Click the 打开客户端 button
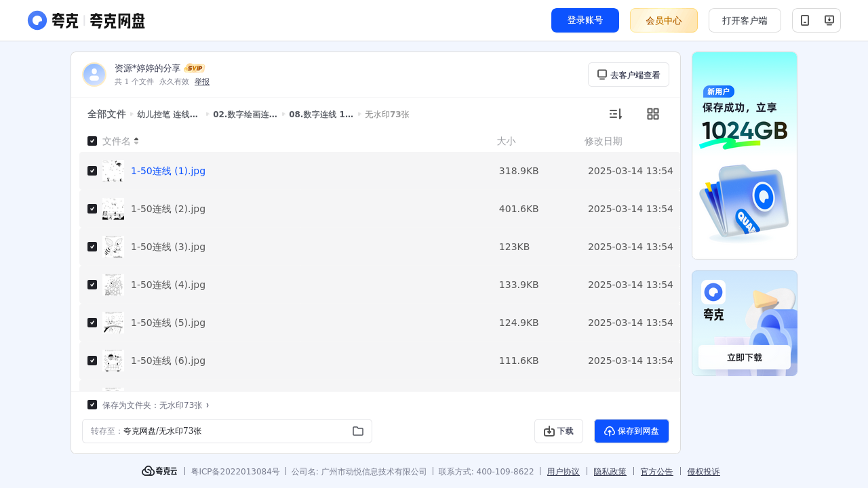Screen dimensions: 868x488 745,20
